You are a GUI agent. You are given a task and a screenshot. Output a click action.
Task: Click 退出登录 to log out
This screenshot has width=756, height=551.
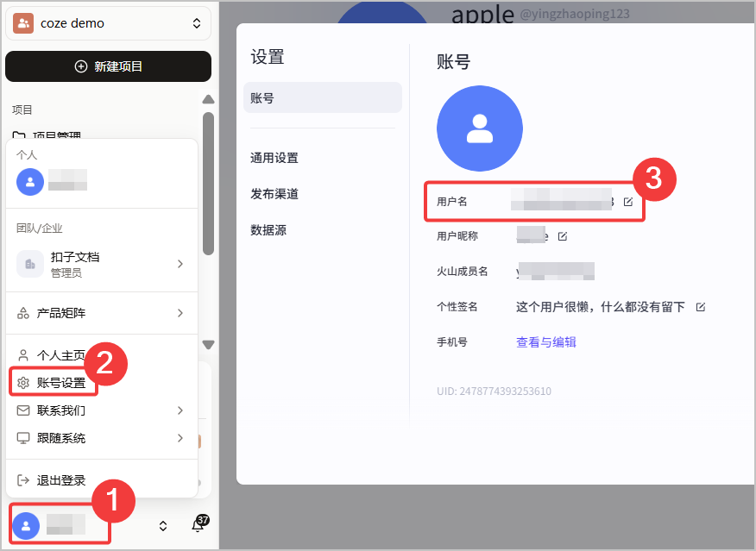tap(60, 480)
